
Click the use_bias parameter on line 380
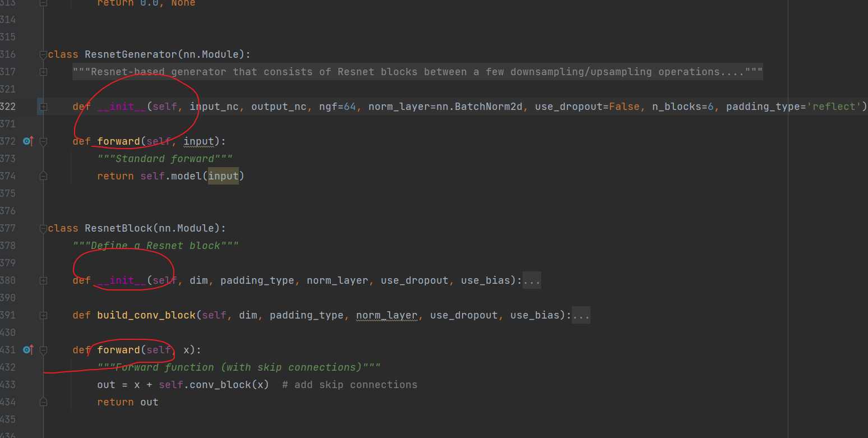(486, 280)
